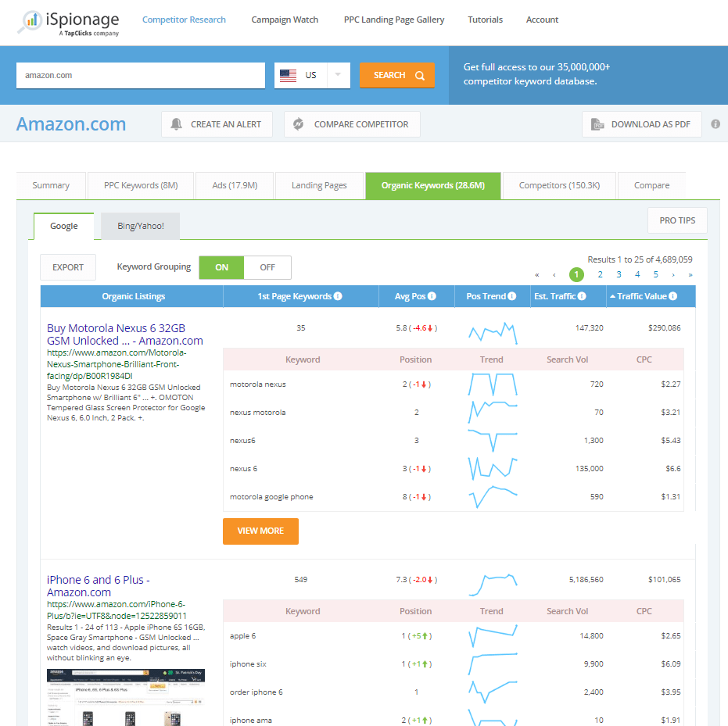Click the iSpionage logo
The height and width of the screenshot is (726, 728).
pos(68,22)
